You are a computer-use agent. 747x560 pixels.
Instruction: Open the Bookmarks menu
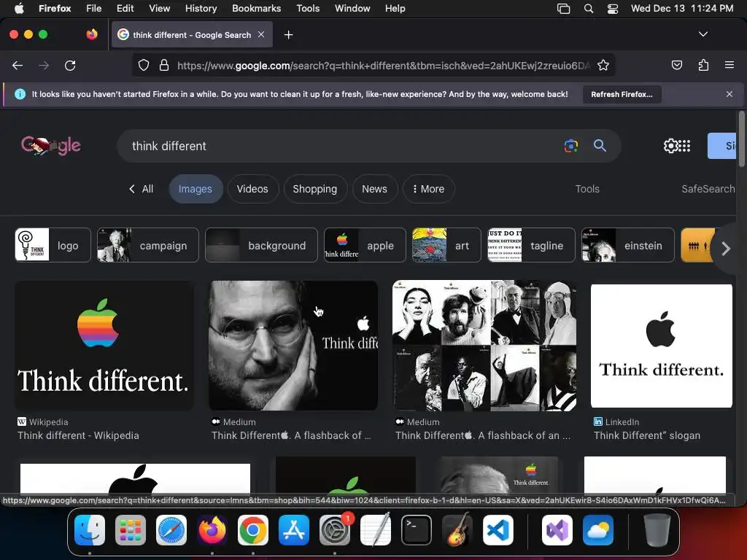click(256, 9)
